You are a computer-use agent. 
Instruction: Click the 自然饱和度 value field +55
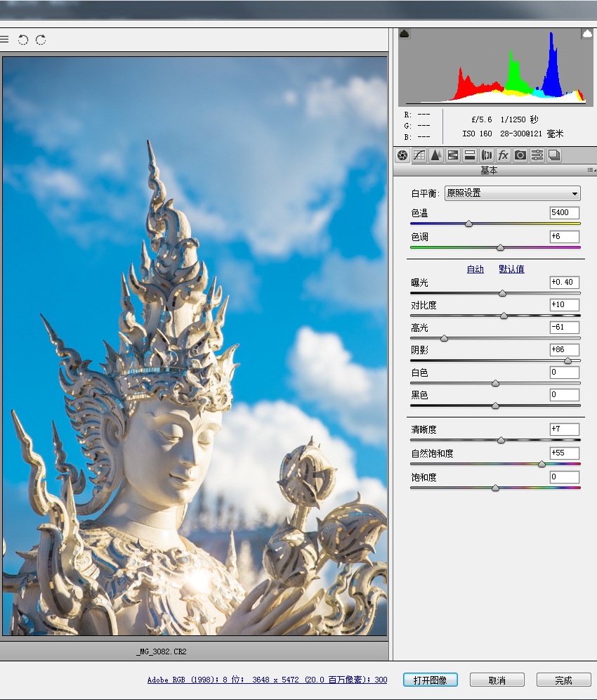pos(565,453)
